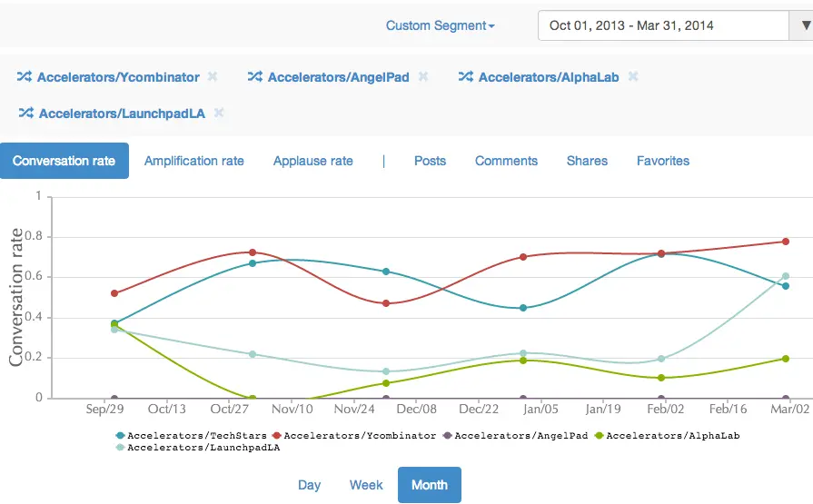This screenshot has width=813, height=504.
Task: Remove the Accelerators/AlphaLab segment tag
Action: coord(633,77)
